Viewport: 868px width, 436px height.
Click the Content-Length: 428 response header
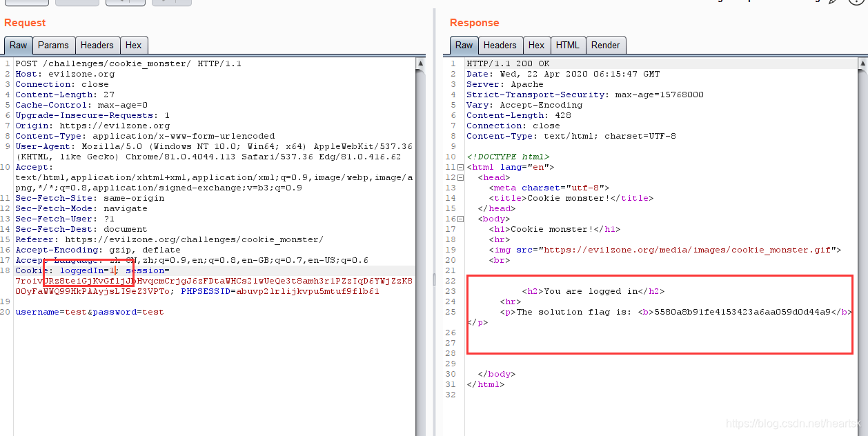tap(519, 115)
